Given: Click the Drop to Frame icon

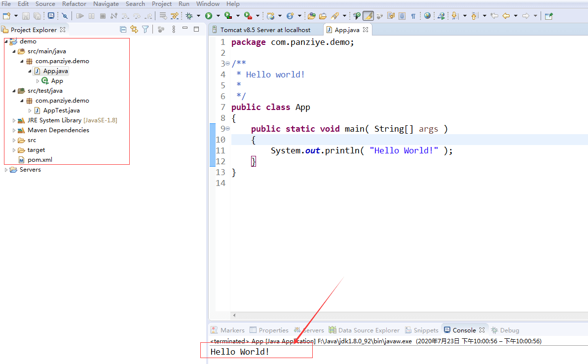Looking at the screenshot, I should tap(163, 16).
